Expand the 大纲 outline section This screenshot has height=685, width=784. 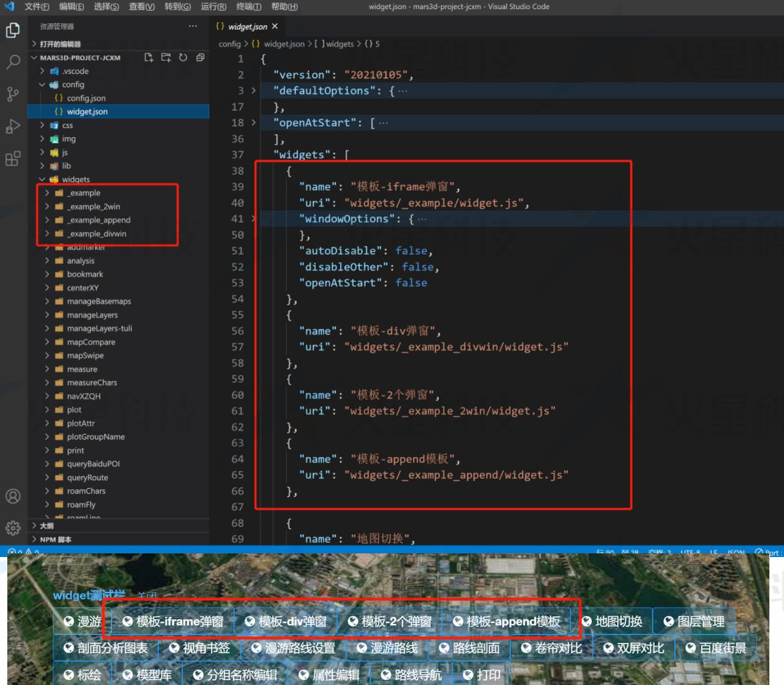point(119,525)
